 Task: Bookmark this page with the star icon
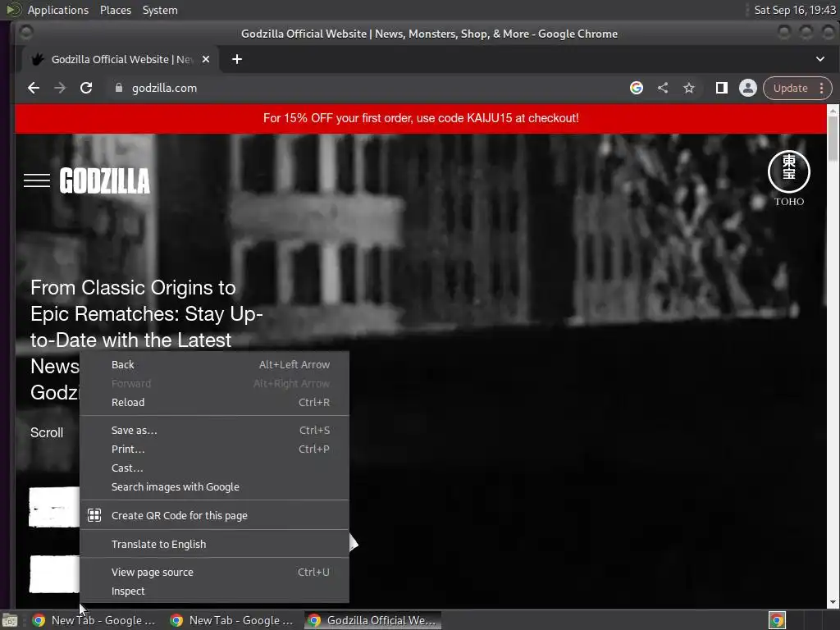pyautogui.click(x=689, y=88)
